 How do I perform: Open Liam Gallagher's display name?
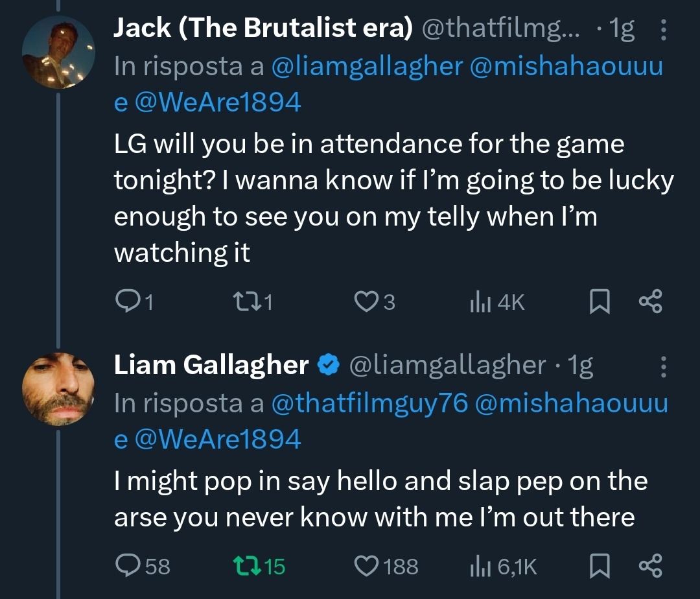click(x=211, y=365)
